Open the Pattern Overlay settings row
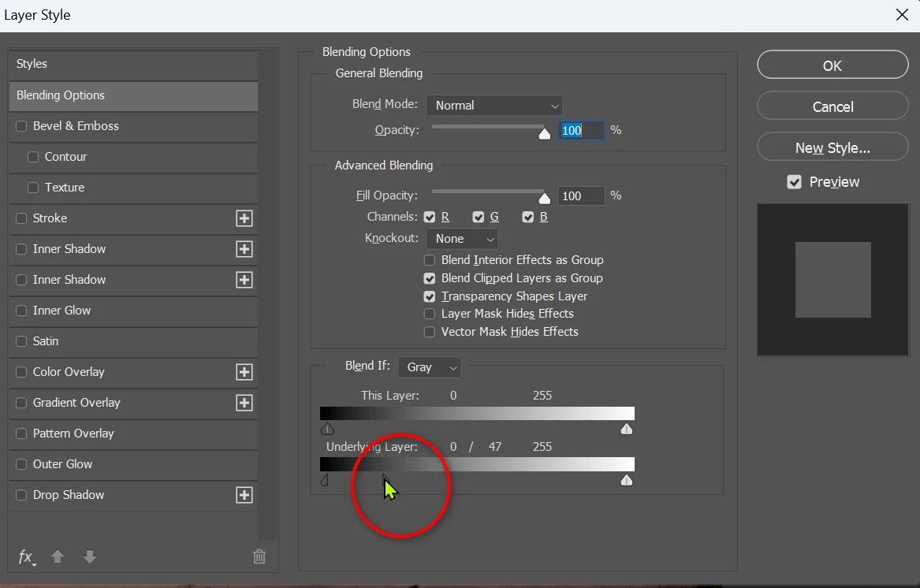Image resolution: width=920 pixels, height=588 pixels. pyautogui.click(x=133, y=434)
